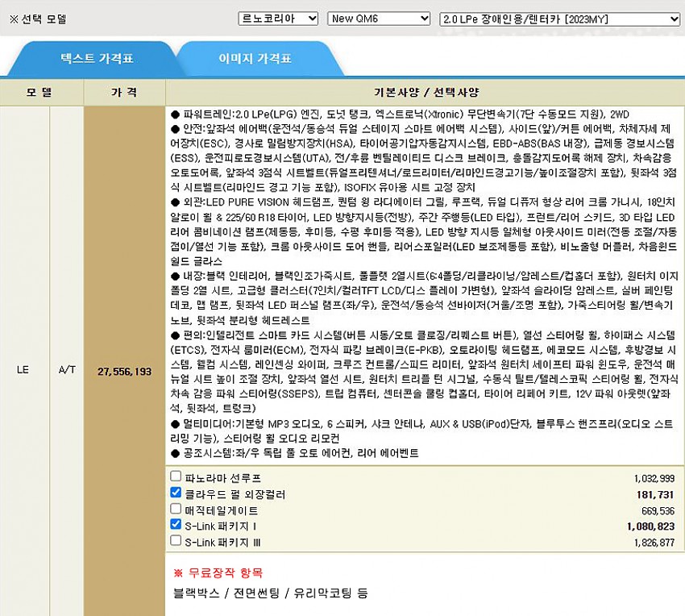This screenshot has width=685, height=616.
Task: Click the 1,826,877 package price
Action: point(654,543)
